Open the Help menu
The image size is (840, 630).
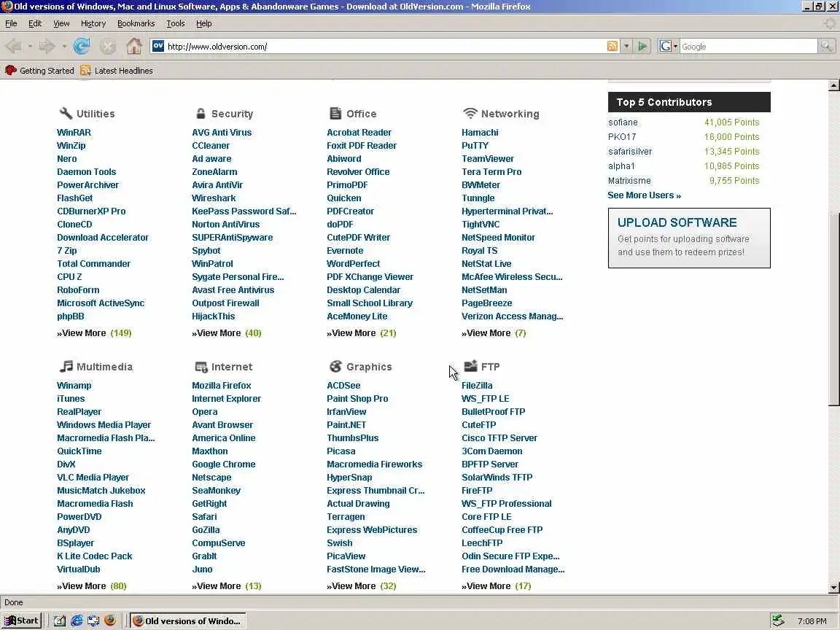point(203,23)
